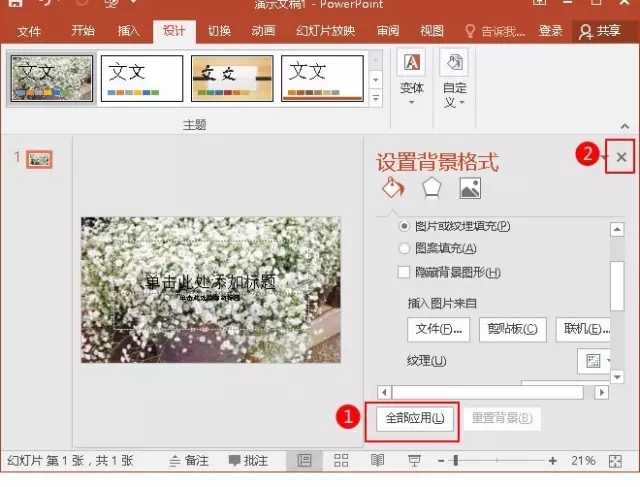Open the 插入 ribbon tab
The height and width of the screenshot is (487, 640).
point(129,31)
